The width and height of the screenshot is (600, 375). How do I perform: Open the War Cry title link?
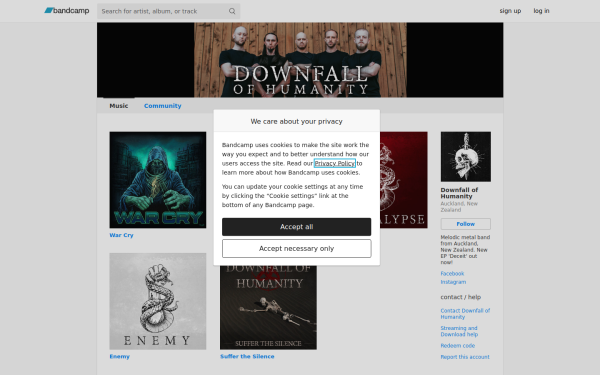click(121, 235)
